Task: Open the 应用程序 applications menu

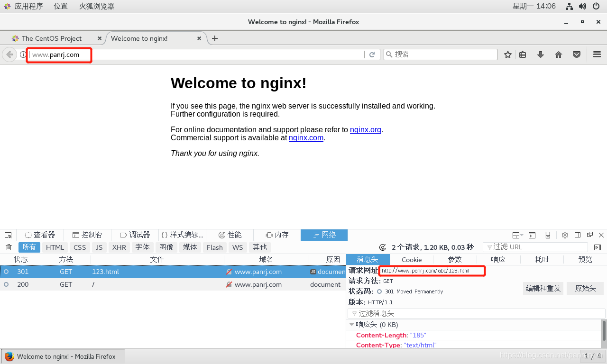Action: [x=28, y=6]
